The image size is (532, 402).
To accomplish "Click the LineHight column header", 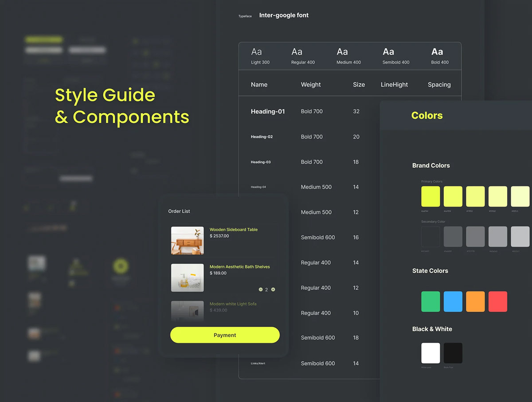I will coord(394,85).
